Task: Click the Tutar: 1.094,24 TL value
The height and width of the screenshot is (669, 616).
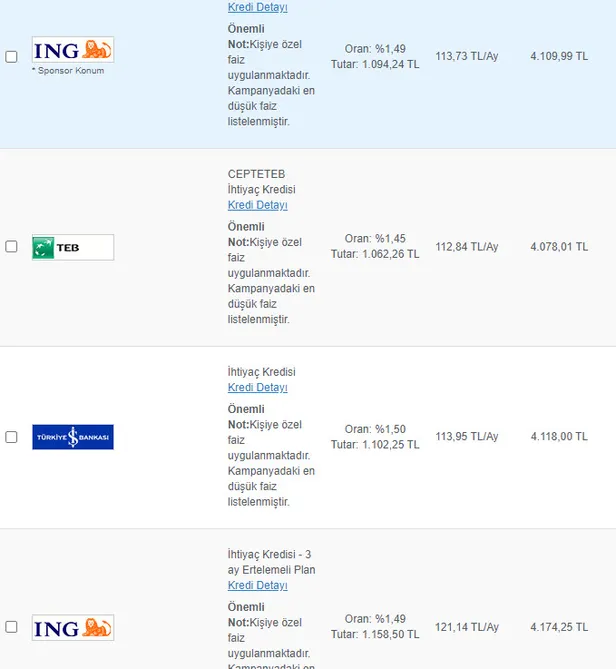Action: tap(375, 64)
